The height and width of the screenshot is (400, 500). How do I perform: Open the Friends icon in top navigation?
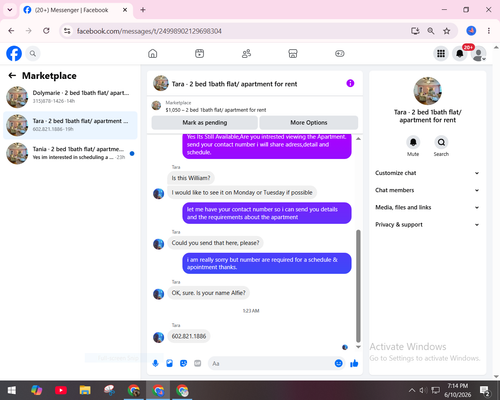246,53
